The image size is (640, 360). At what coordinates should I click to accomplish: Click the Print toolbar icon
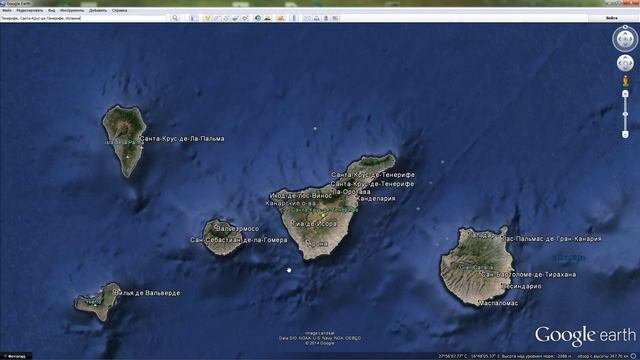316,18
